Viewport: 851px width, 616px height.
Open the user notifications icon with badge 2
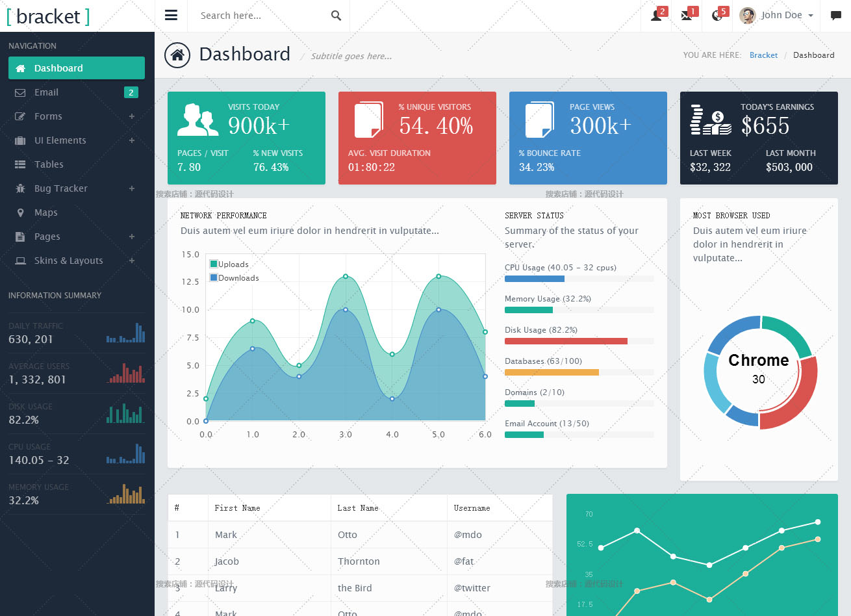657,16
